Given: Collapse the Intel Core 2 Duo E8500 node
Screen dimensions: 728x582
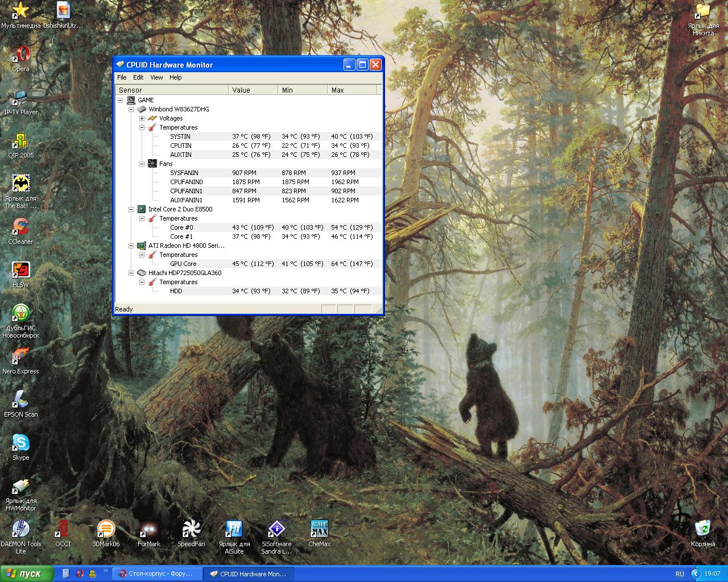Looking at the screenshot, I should pyautogui.click(x=131, y=209).
